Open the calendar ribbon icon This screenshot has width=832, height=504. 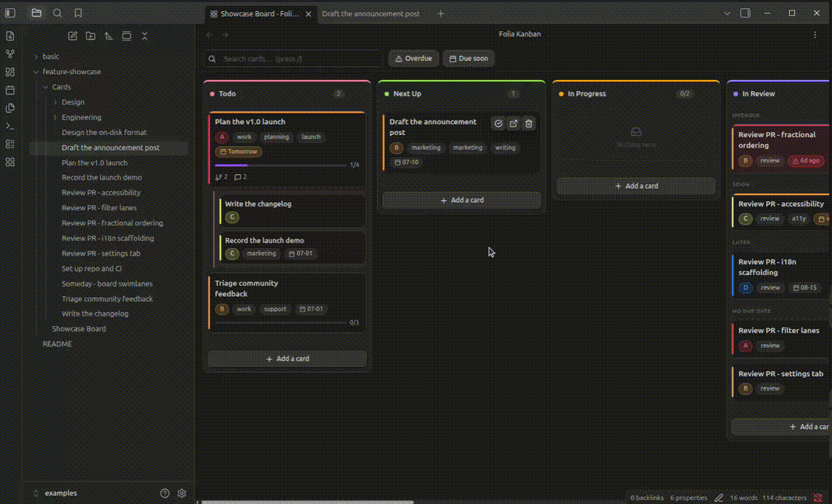pyautogui.click(x=10, y=90)
